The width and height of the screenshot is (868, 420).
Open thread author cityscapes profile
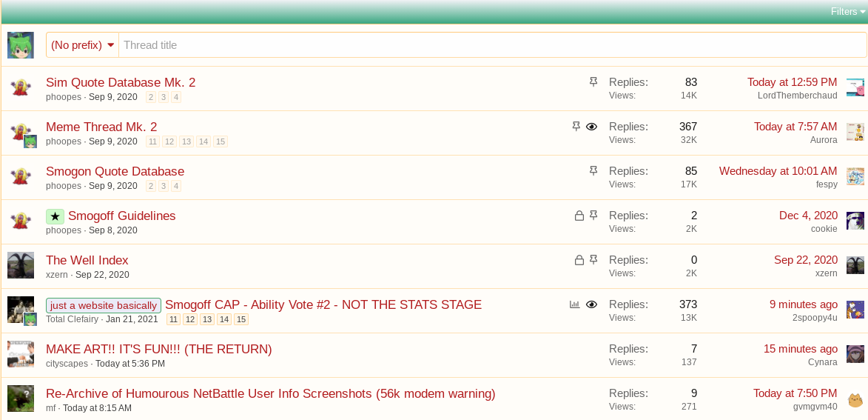coord(67,364)
